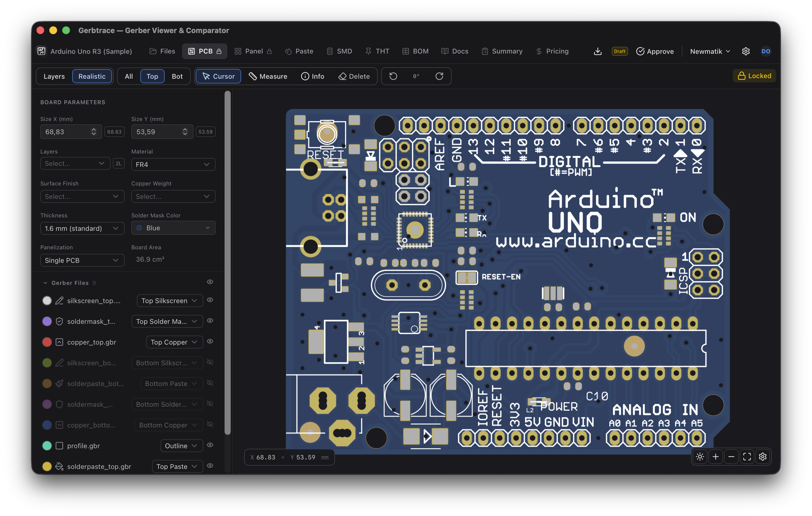Hide the soldermask top layer
This screenshot has width=812, height=516.
210,320
